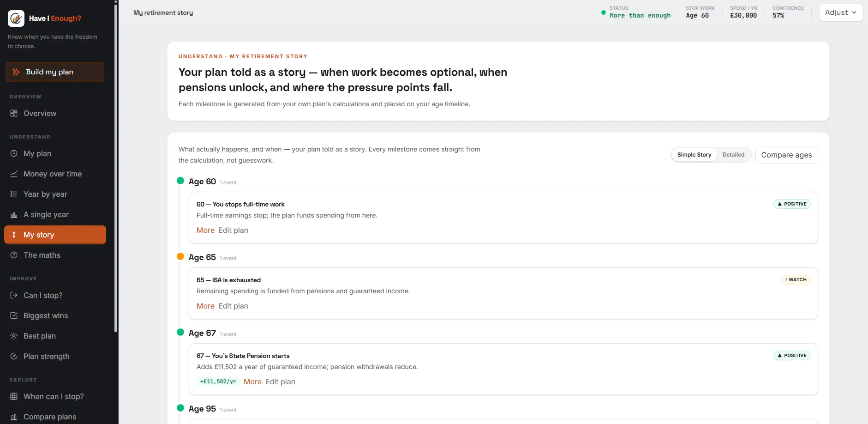Expand More on State Pension starts event

pyautogui.click(x=252, y=382)
